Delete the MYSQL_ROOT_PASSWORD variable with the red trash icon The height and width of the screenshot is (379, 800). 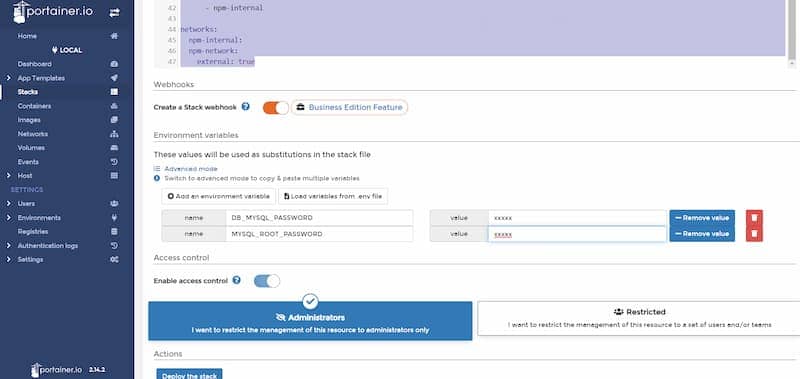[x=754, y=234]
